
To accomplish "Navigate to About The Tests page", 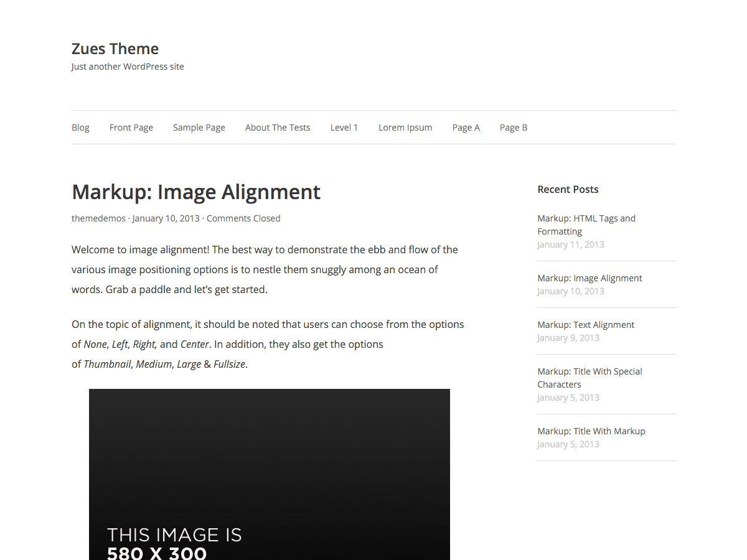I will (x=278, y=127).
